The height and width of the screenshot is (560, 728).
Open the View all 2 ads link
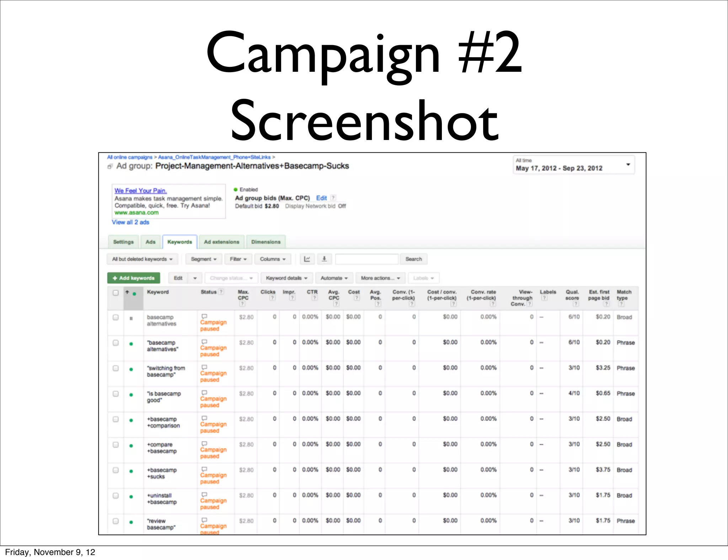point(130,222)
